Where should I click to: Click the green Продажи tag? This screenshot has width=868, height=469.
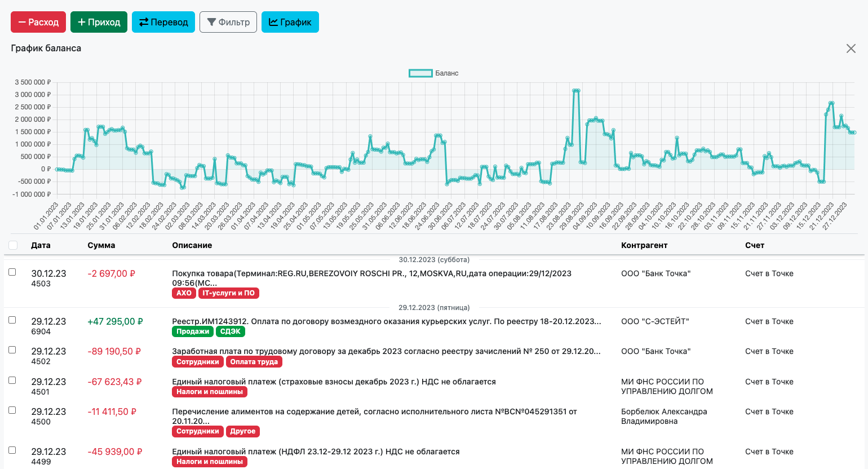(x=192, y=331)
